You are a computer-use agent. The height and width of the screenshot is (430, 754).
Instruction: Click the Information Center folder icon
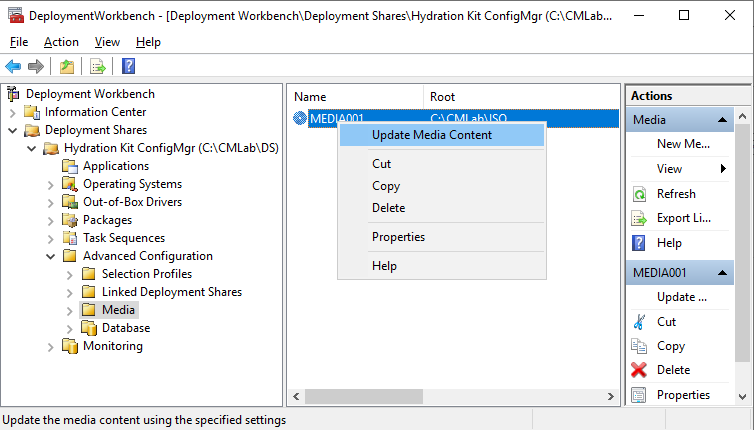tap(32, 112)
